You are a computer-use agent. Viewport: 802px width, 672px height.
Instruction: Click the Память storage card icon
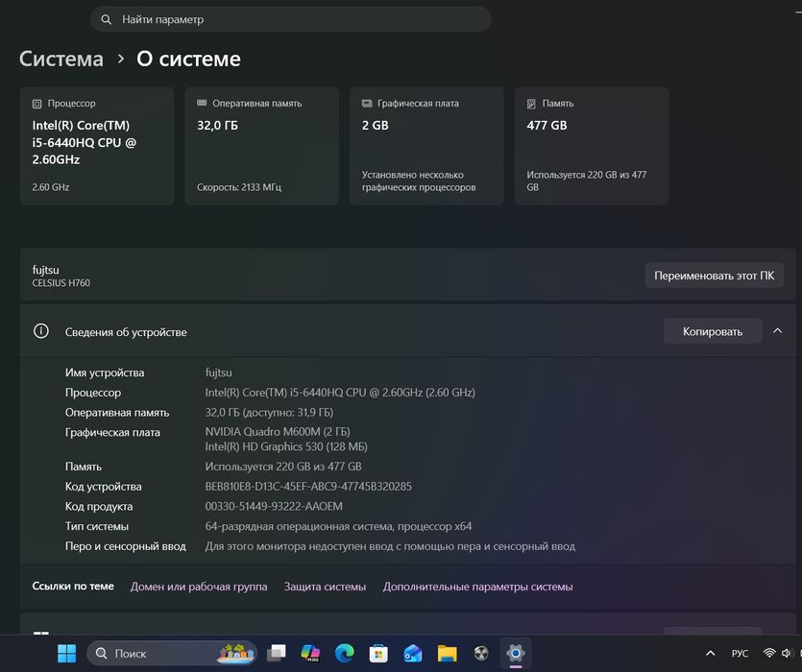pyautogui.click(x=531, y=104)
